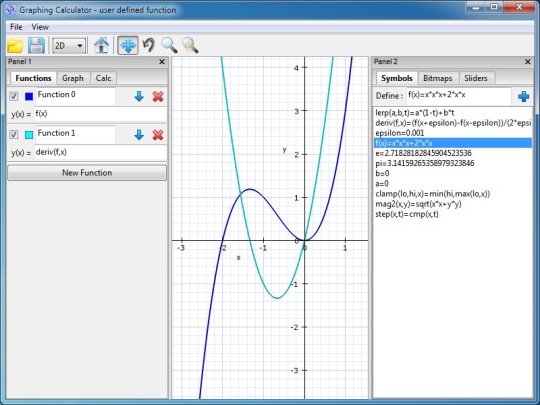Select the mag2(x,y) symbol
The width and height of the screenshot is (540, 405).
pos(453,204)
